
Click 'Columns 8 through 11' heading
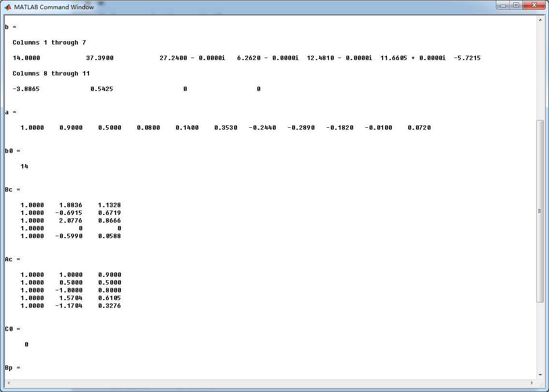[x=51, y=74]
